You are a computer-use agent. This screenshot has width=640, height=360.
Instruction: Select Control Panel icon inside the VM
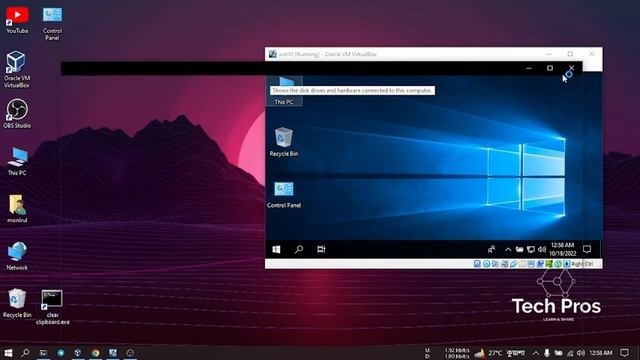(284, 194)
